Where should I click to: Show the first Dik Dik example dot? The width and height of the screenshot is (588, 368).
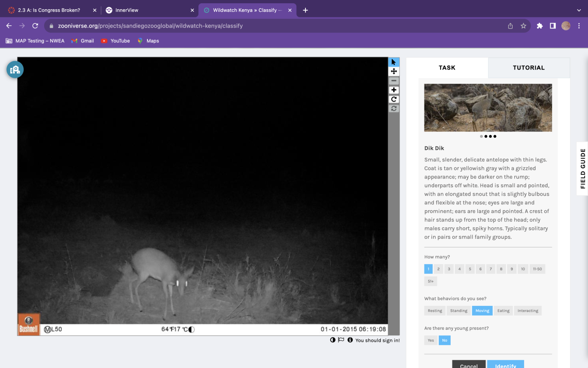[x=481, y=136]
